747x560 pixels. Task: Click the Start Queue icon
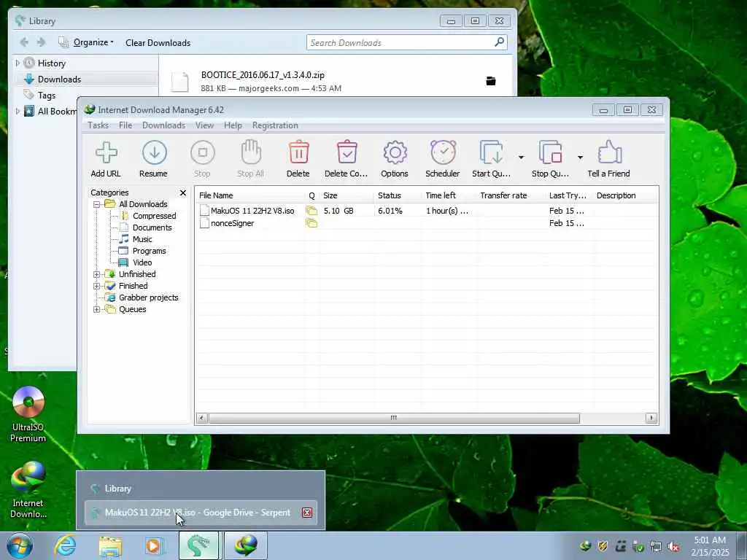click(491, 159)
